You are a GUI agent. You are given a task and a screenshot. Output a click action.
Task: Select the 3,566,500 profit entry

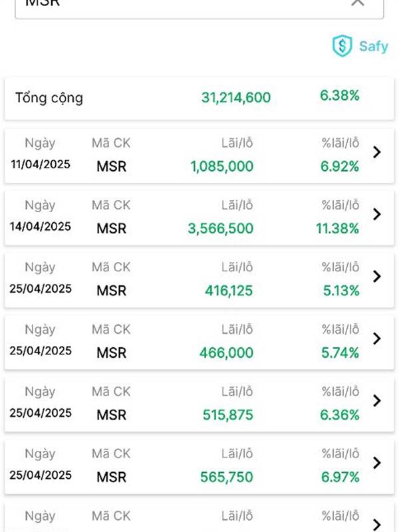[221, 228]
